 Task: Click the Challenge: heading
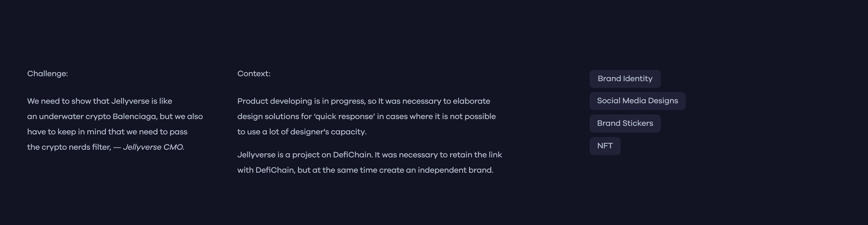(47, 74)
